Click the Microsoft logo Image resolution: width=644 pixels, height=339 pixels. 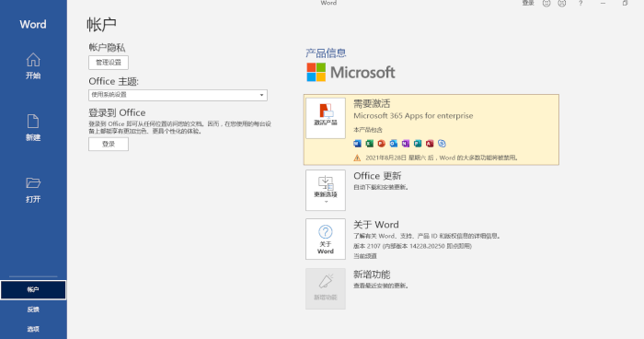click(351, 73)
